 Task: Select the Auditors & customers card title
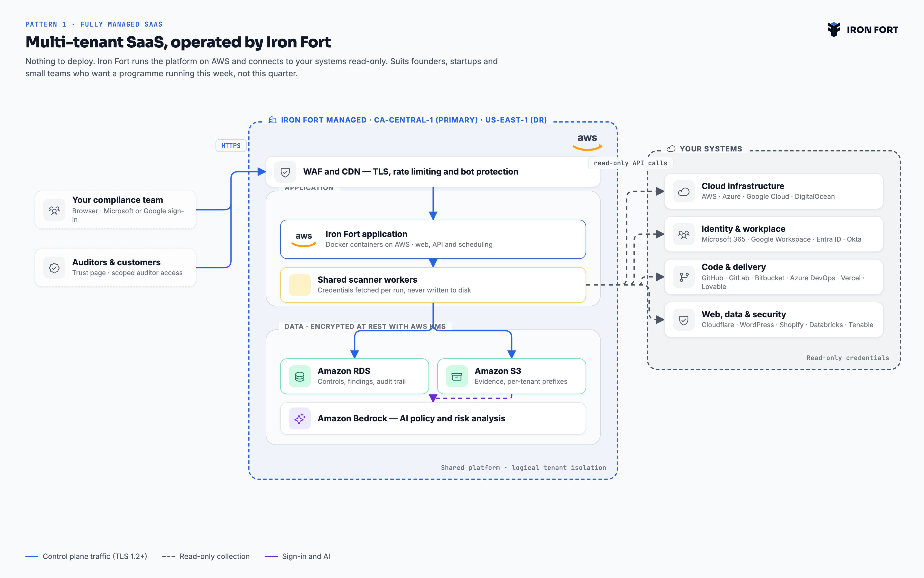click(116, 262)
